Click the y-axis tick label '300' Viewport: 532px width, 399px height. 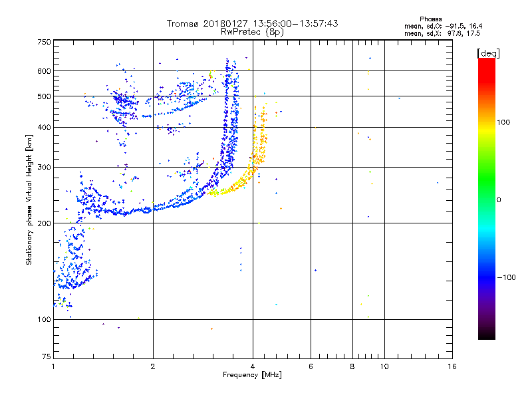pos(44,168)
